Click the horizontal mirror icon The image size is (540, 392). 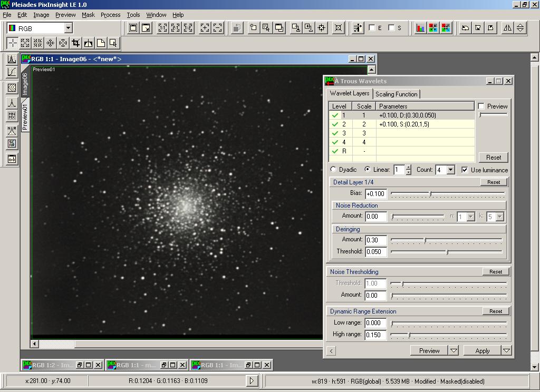point(507,28)
